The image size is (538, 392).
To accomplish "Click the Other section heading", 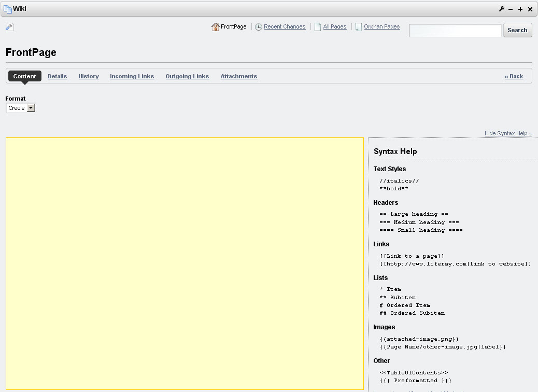I will click(381, 361).
